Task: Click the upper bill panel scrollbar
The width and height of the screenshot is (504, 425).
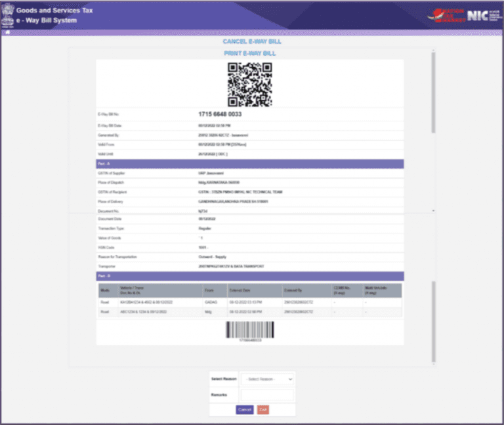Action: [x=433, y=92]
